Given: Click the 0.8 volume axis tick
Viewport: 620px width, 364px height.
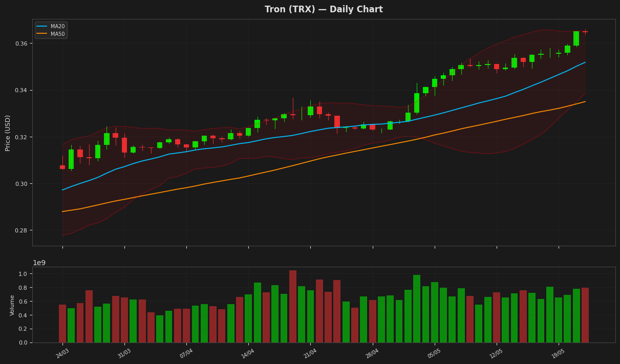Looking at the screenshot, I should [x=24, y=288].
